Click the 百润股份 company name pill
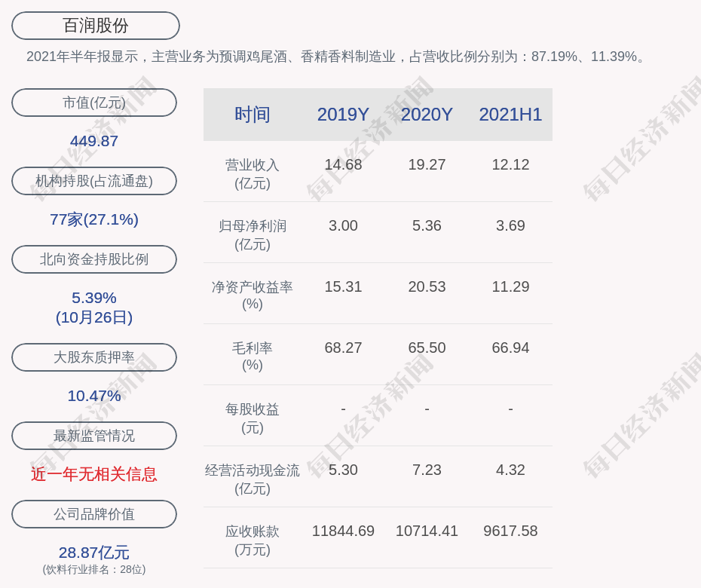 [96, 26]
